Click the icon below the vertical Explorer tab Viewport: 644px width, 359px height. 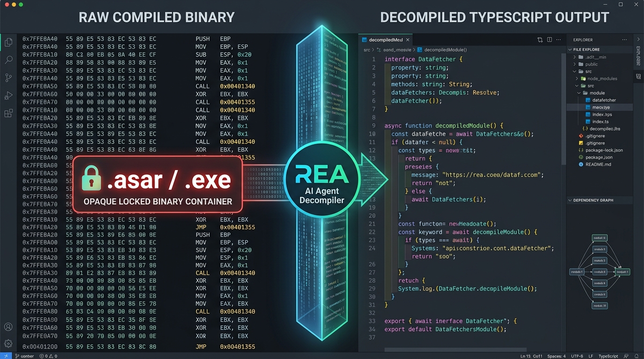[639, 77]
